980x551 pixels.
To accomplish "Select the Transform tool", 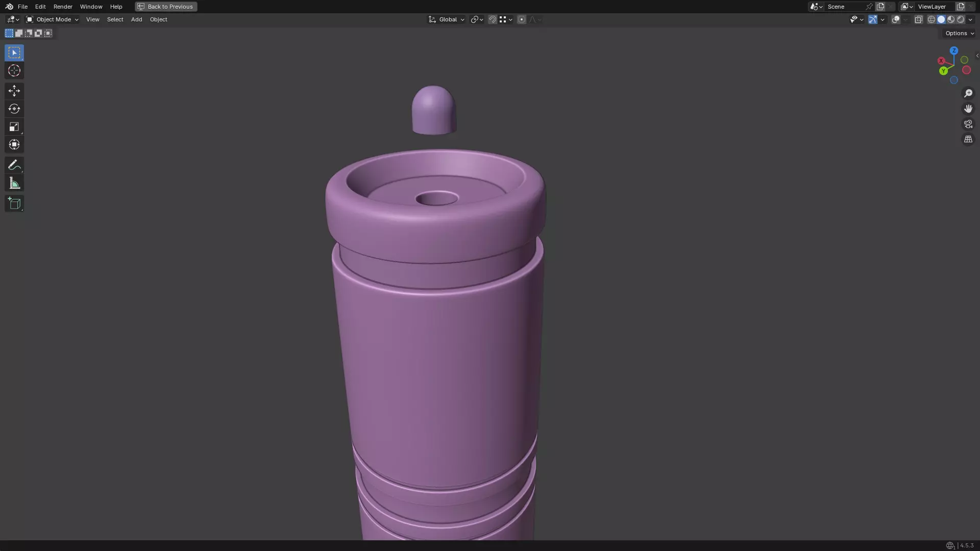I will tap(14, 144).
